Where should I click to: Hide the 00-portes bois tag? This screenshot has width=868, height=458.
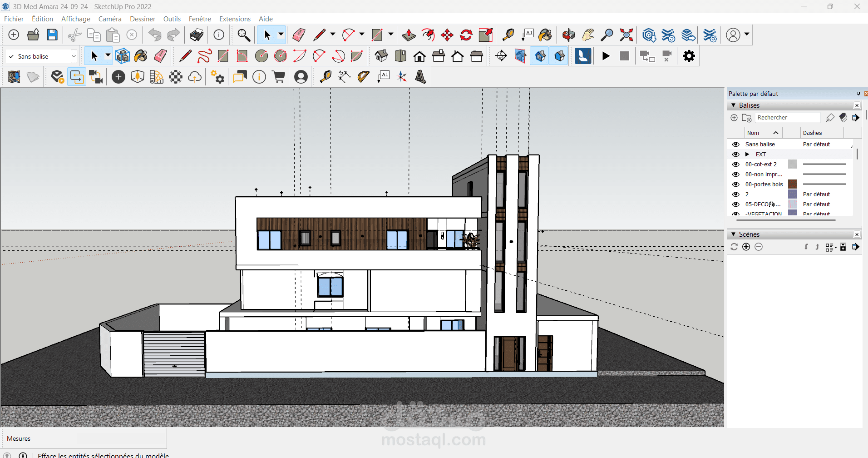point(735,184)
